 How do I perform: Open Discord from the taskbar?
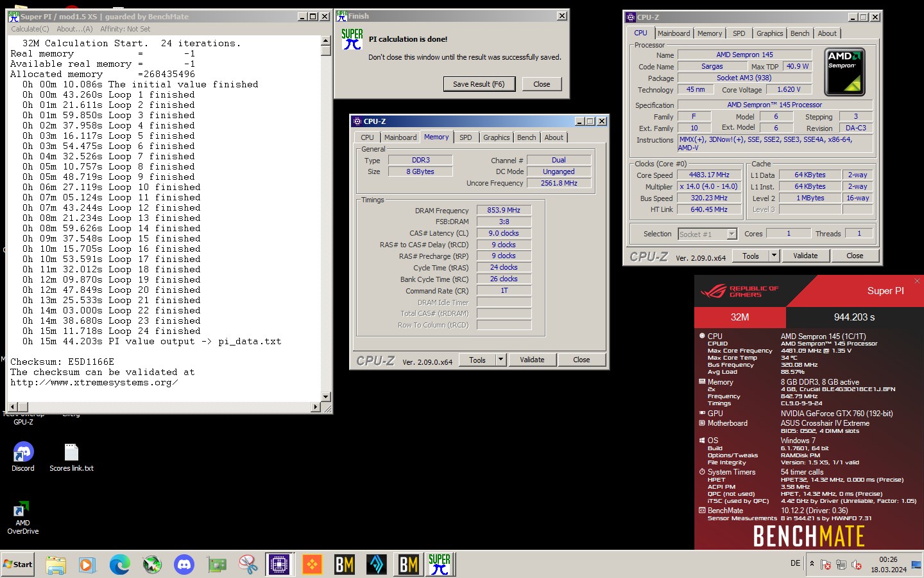coord(184,565)
